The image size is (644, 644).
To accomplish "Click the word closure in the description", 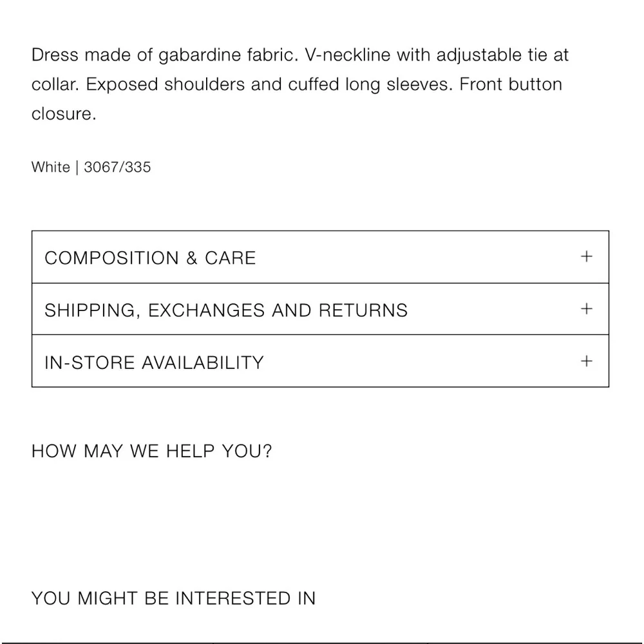I will point(62,115).
